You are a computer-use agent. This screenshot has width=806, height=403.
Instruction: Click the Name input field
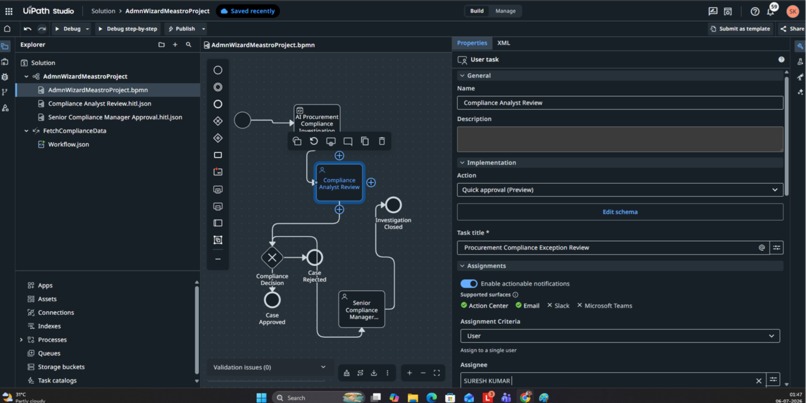click(x=620, y=103)
